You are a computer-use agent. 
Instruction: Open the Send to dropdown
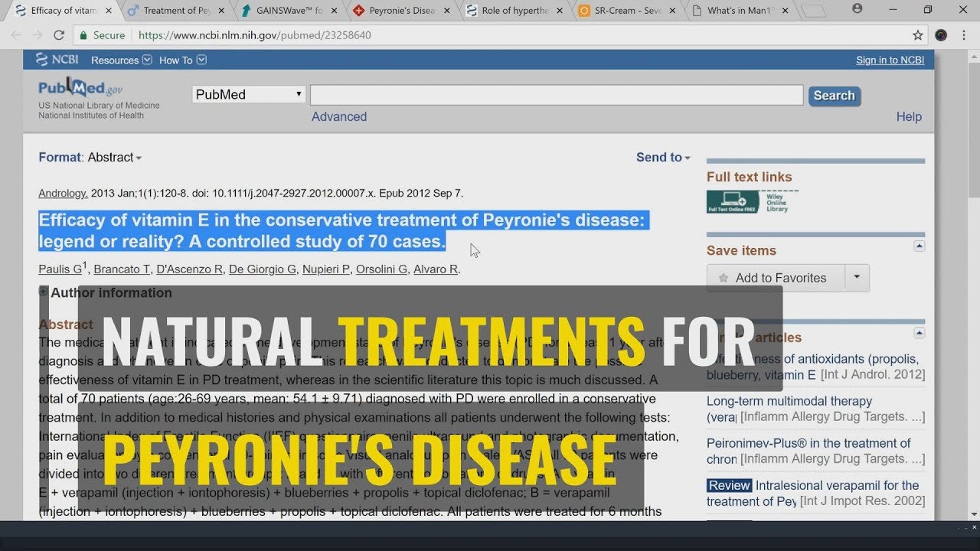(663, 157)
